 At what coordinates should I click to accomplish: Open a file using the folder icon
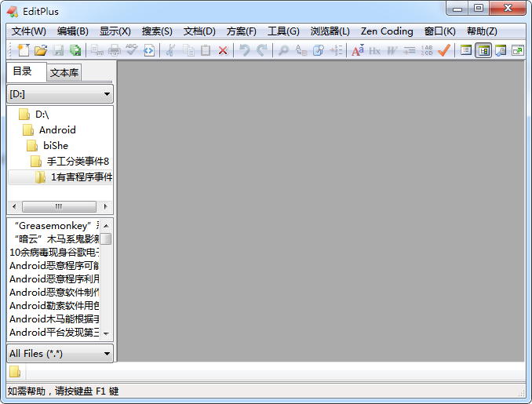41,50
